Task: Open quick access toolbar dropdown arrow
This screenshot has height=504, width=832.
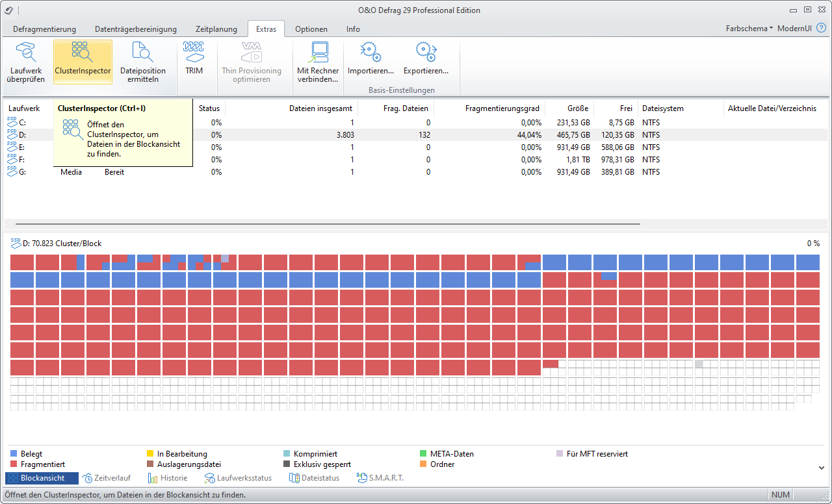Action: tap(18, 10)
